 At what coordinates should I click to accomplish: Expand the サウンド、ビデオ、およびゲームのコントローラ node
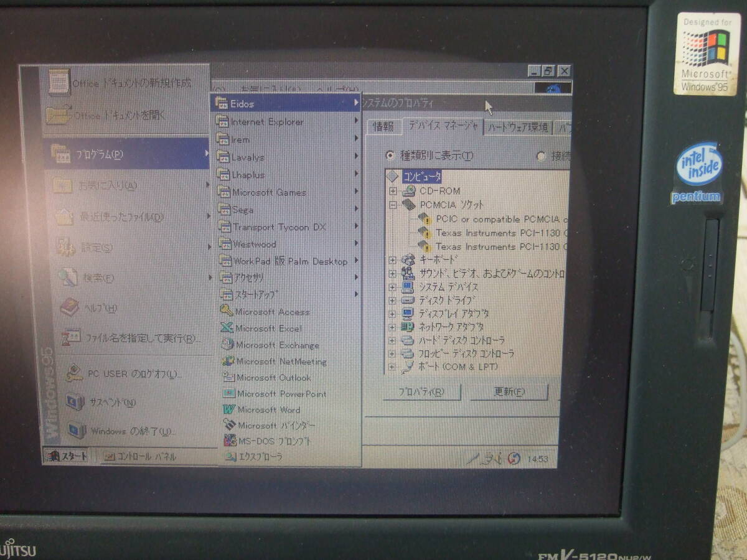click(392, 273)
